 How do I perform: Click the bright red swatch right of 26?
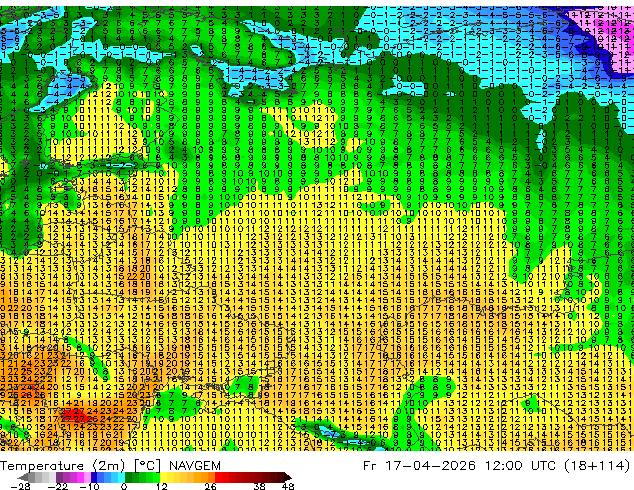point(218,477)
